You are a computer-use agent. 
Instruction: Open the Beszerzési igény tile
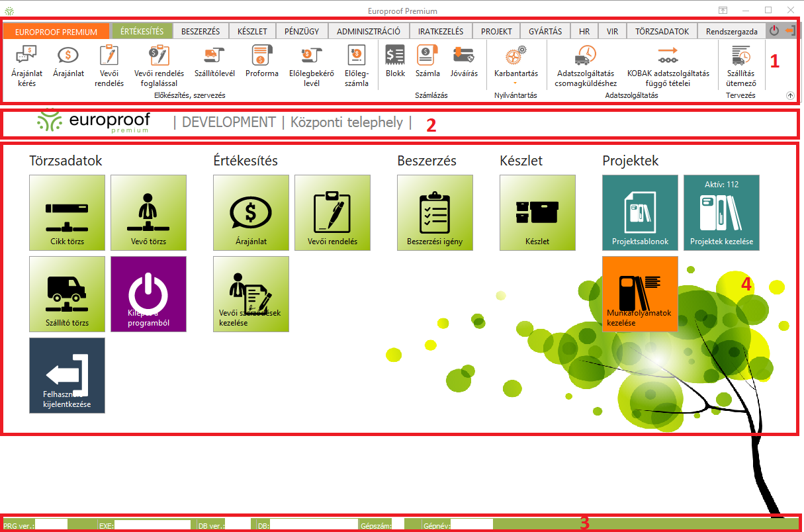click(435, 212)
